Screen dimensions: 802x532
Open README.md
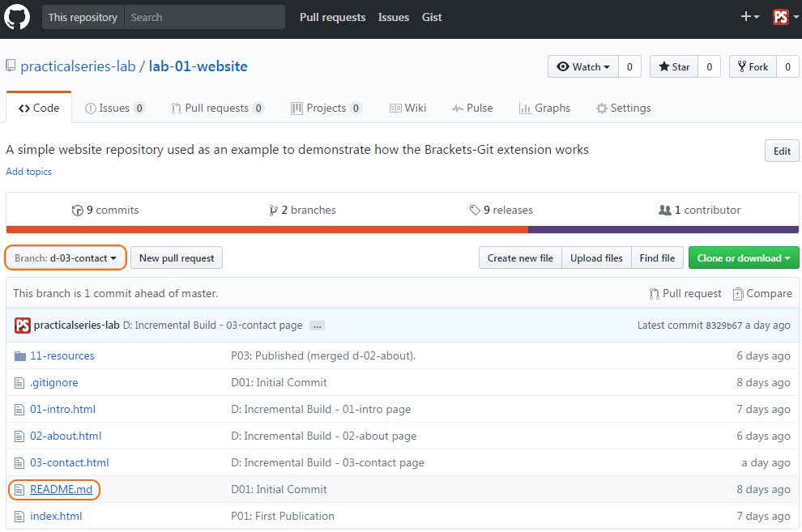61,489
